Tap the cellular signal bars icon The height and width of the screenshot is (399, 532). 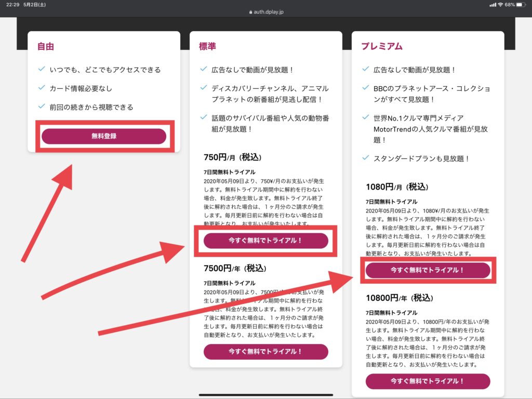(x=491, y=5)
